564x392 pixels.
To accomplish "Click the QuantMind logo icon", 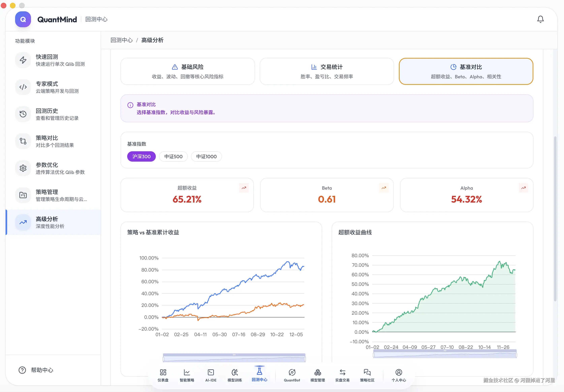I will point(23,19).
